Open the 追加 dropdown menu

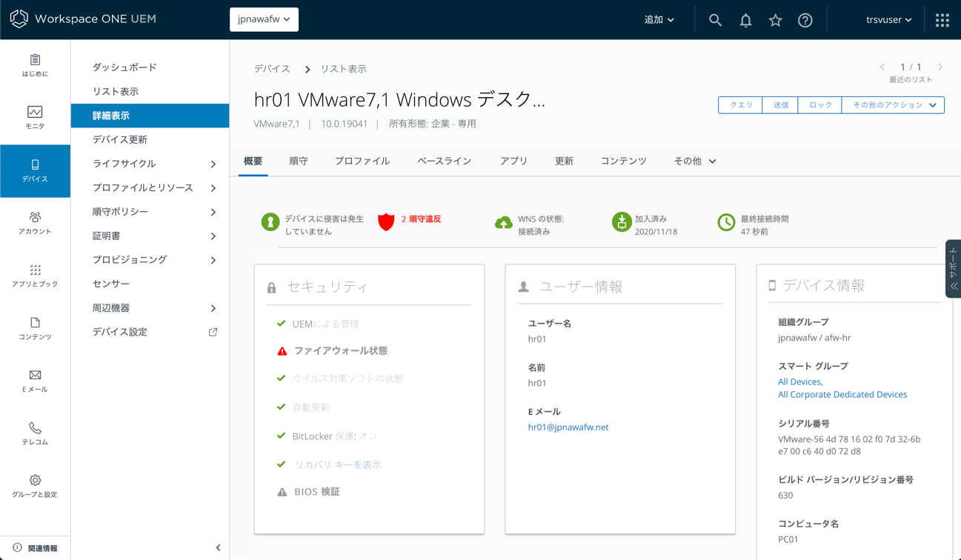(x=659, y=20)
